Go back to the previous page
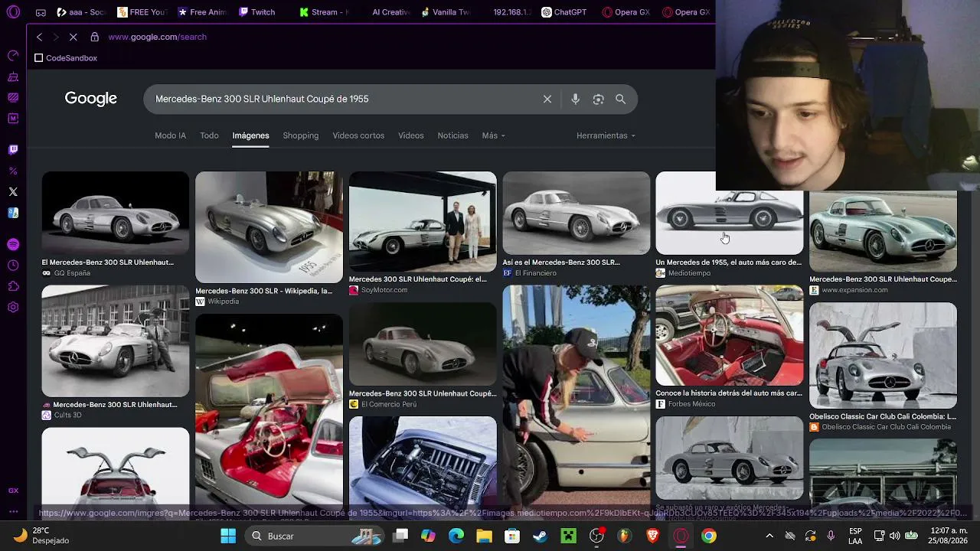 40,37
